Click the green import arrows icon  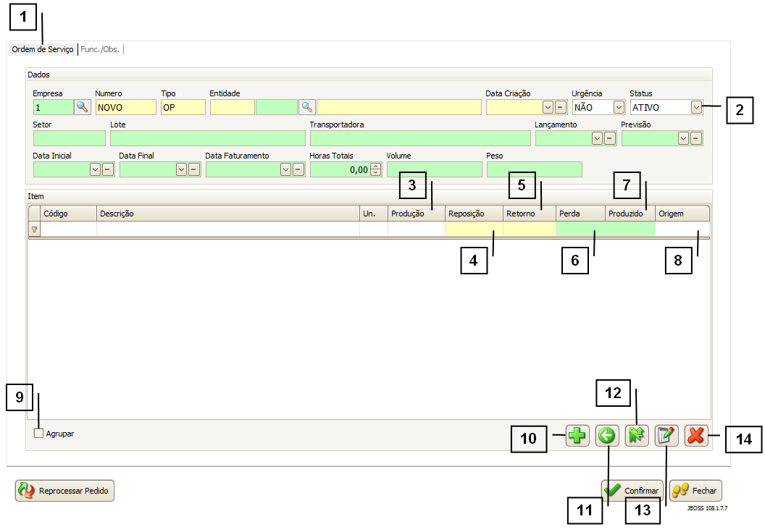(x=637, y=436)
